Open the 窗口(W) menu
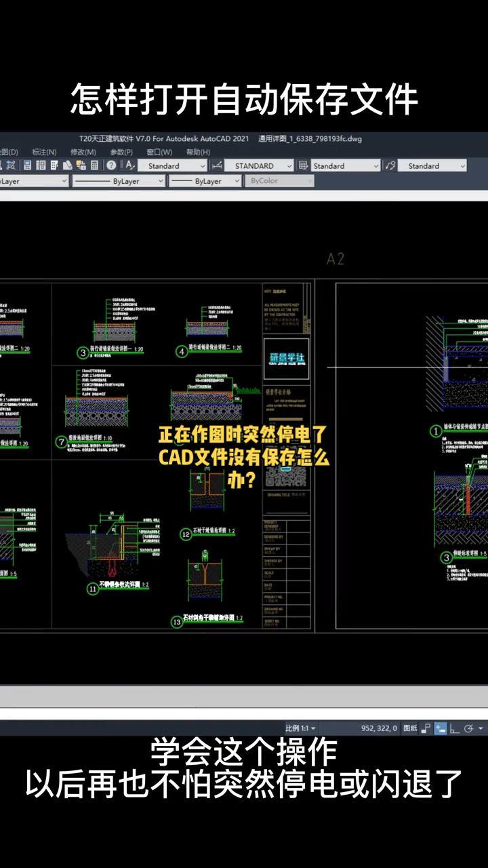 [159, 152]
